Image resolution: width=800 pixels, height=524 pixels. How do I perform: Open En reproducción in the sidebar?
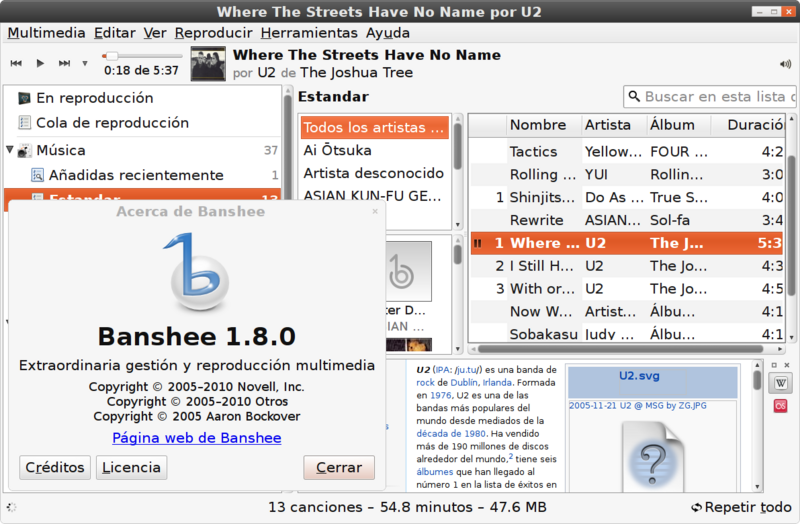(x=94, y=98)
